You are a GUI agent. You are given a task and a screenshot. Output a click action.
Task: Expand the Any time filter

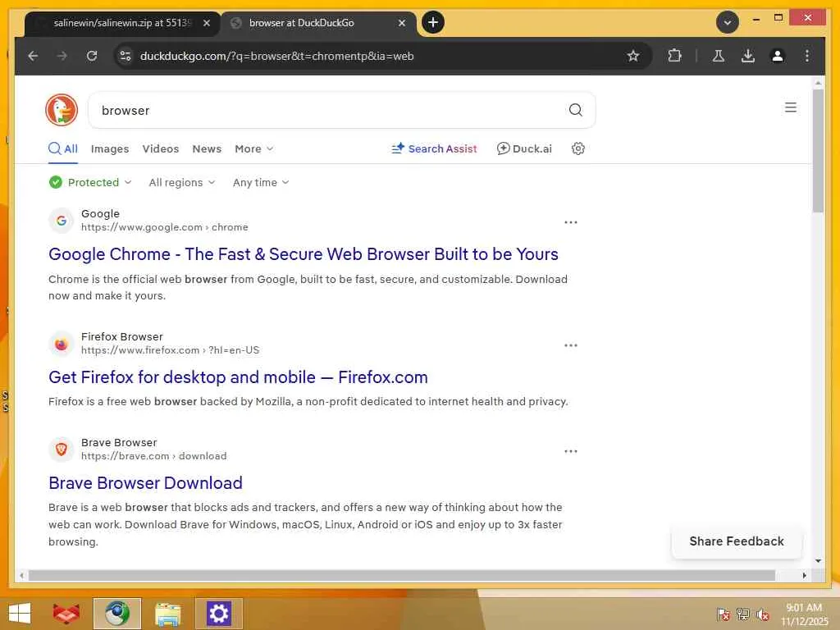tap(261, 182)
